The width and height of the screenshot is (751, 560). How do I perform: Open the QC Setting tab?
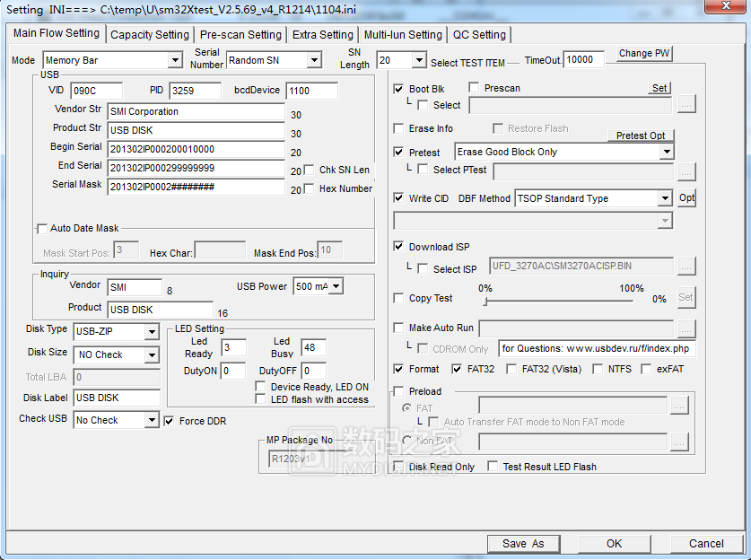click(479, 35)
